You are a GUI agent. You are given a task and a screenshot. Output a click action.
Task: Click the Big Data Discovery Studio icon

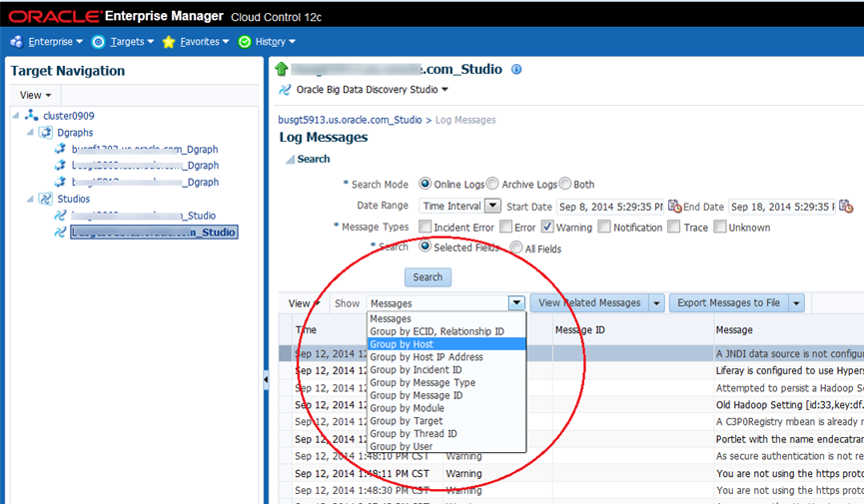[x=285, y=90]
